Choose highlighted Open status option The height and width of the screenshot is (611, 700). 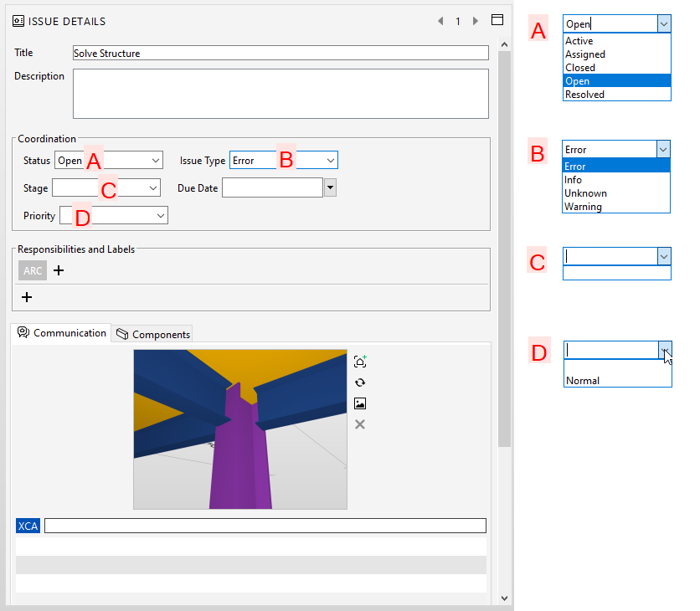617,81
